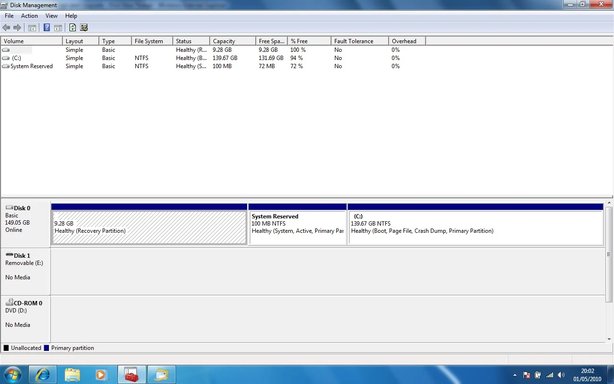
Task: Click the % Free column header
Action: click(309, 41)
